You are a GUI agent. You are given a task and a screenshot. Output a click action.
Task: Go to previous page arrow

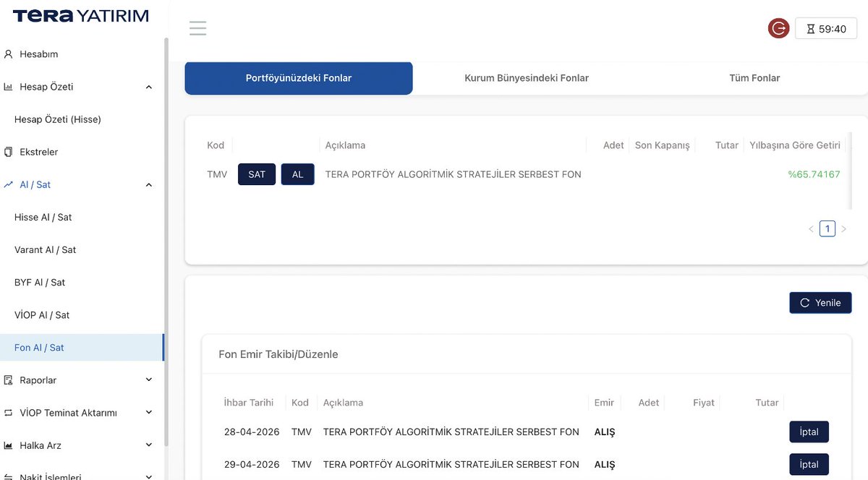click(x=811, y=229)
